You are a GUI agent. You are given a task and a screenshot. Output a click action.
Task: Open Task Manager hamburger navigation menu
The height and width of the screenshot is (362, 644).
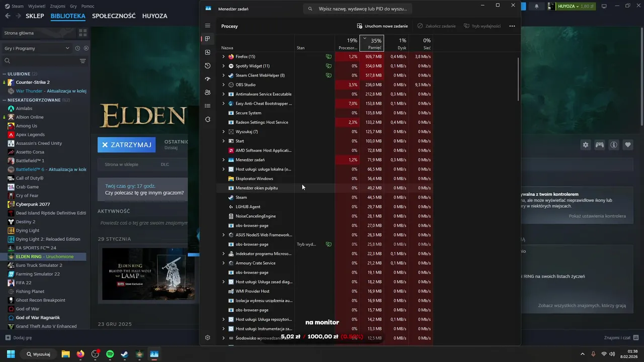208,25
